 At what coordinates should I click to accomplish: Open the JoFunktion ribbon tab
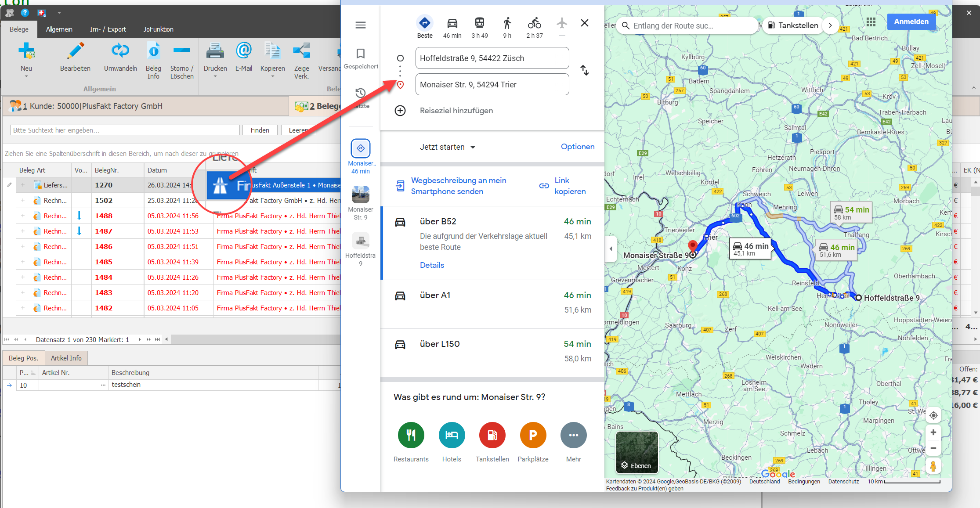(x=158, y=29)
